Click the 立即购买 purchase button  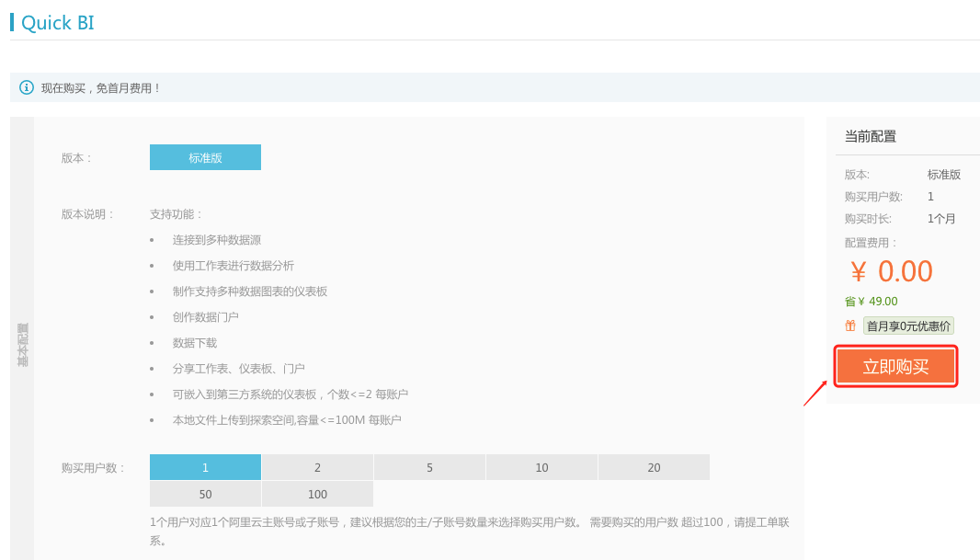(895, 366)
